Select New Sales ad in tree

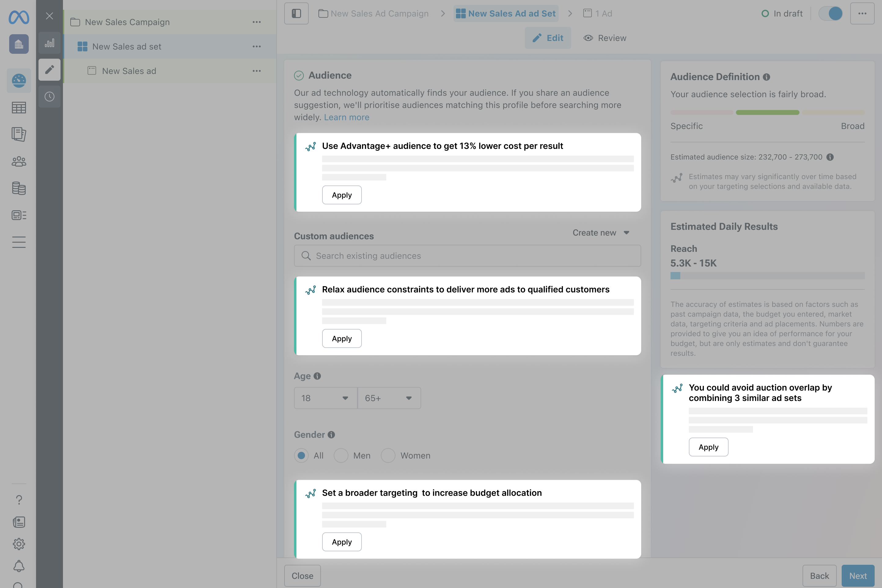pyautogui.click(x=170, y=71)
